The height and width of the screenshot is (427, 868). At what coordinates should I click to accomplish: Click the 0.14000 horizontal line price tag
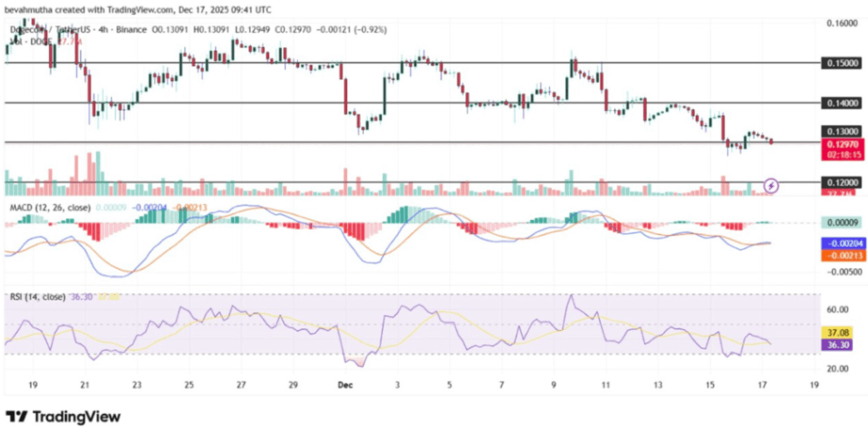point(842,103)
